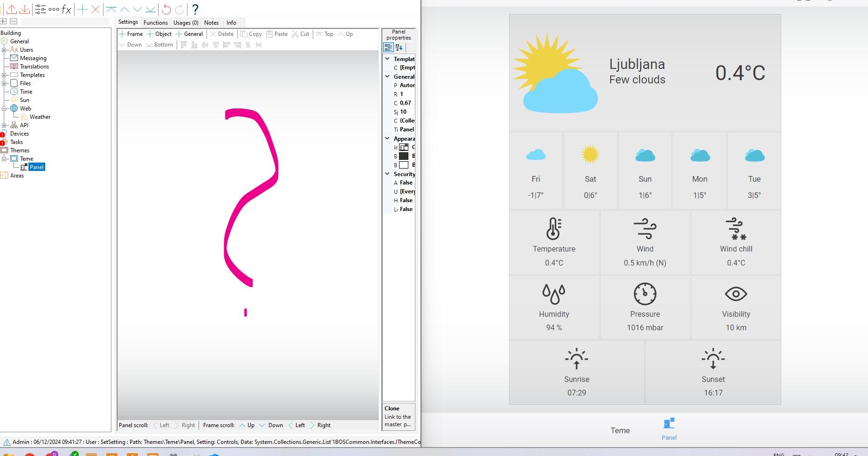This screenshot has height=456, width=868.
Task: Collapse the Teme theme tree node
Action: point(4,159)
